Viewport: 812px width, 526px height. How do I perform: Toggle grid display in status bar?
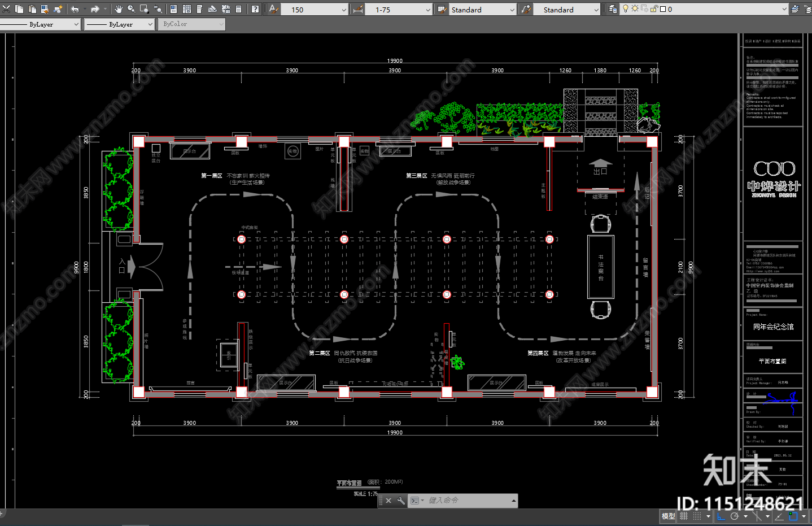[x=684, y=516]
